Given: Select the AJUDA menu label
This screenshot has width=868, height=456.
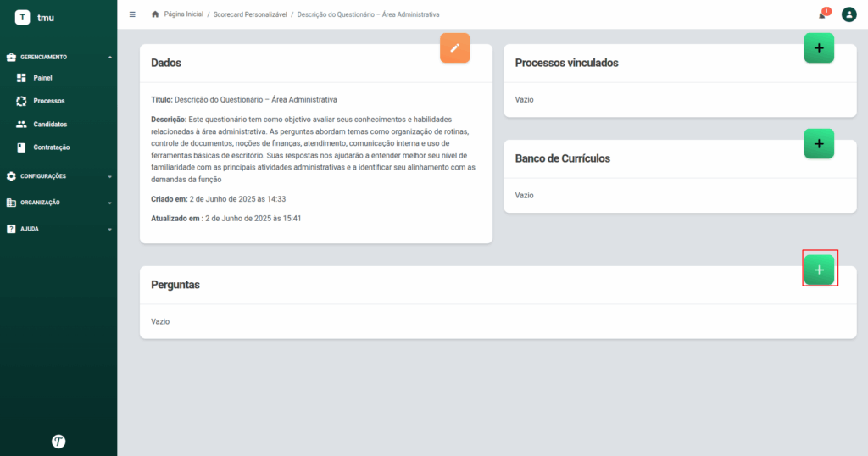Looking at the screenshot, I should (x=30, y=229).
